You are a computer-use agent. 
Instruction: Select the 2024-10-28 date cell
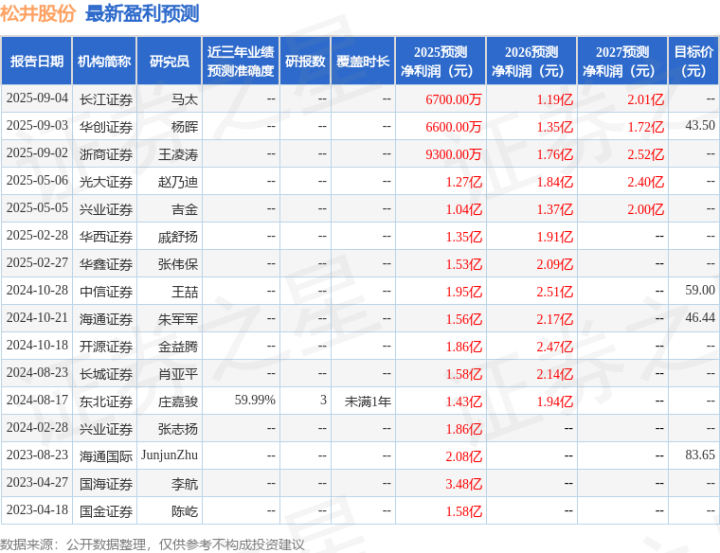(37, 290)
